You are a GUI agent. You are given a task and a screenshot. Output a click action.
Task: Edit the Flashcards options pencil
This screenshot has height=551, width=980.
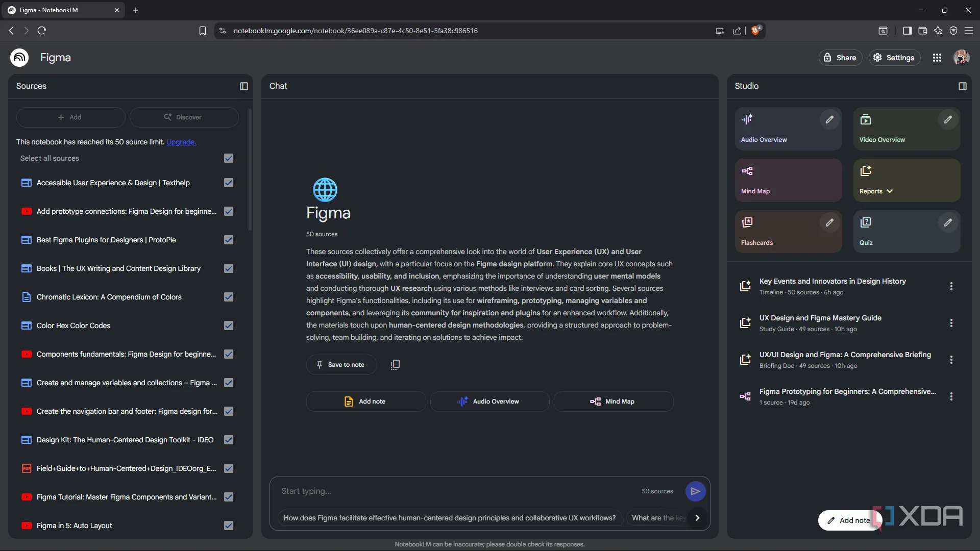click(829, 222)
